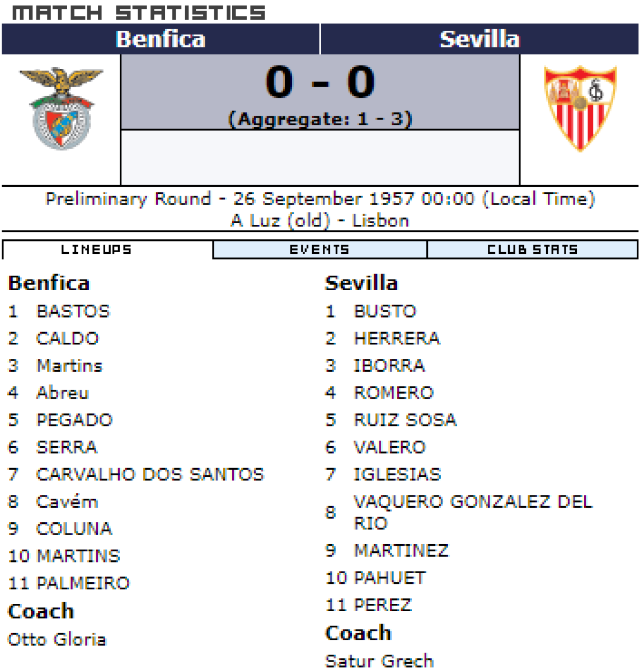
Task: Click Benfica player PALMEIRO
Action: click(x=83, y=583)
